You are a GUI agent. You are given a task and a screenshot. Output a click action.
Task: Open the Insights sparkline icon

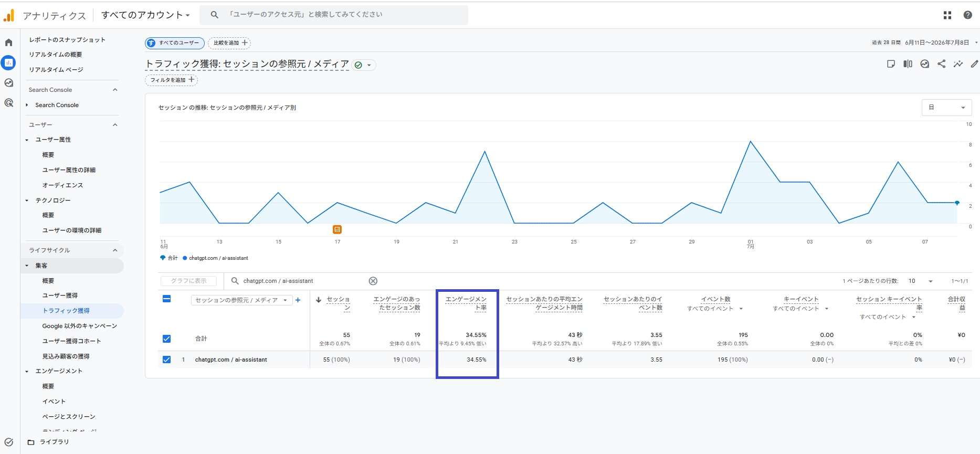click(958, 64)
